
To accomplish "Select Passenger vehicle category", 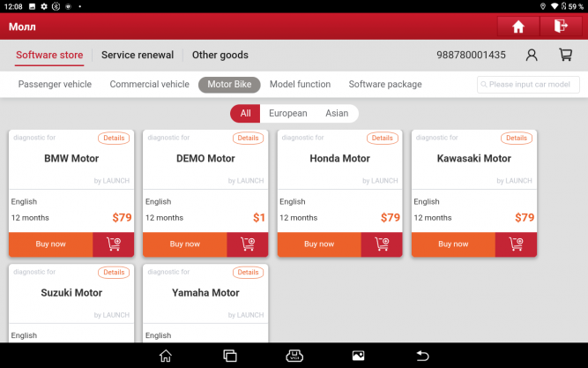I will point(55,85).
